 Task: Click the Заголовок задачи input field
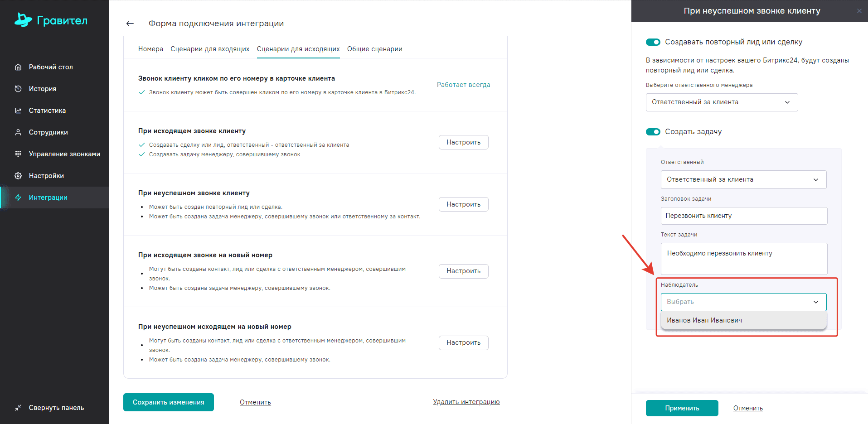pyautogui.click(x=743, y=216)
